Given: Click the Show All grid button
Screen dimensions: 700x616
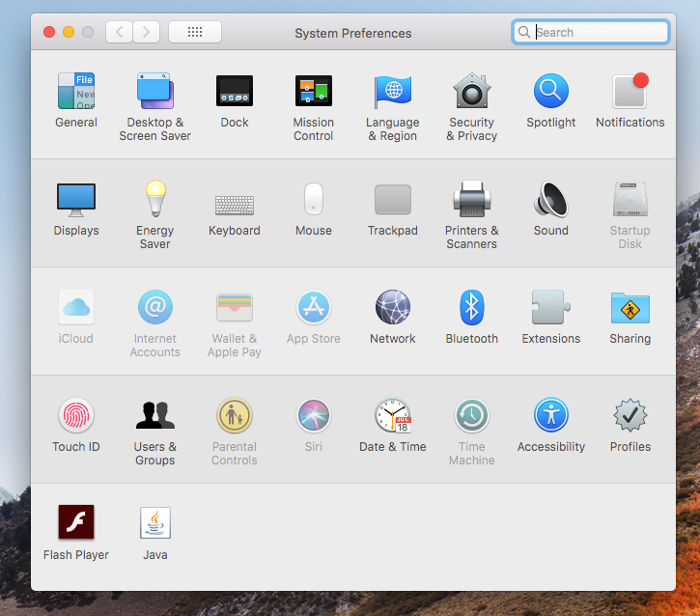Looking at the screenshot, I should pyautogui.click(x=195, y=32).
